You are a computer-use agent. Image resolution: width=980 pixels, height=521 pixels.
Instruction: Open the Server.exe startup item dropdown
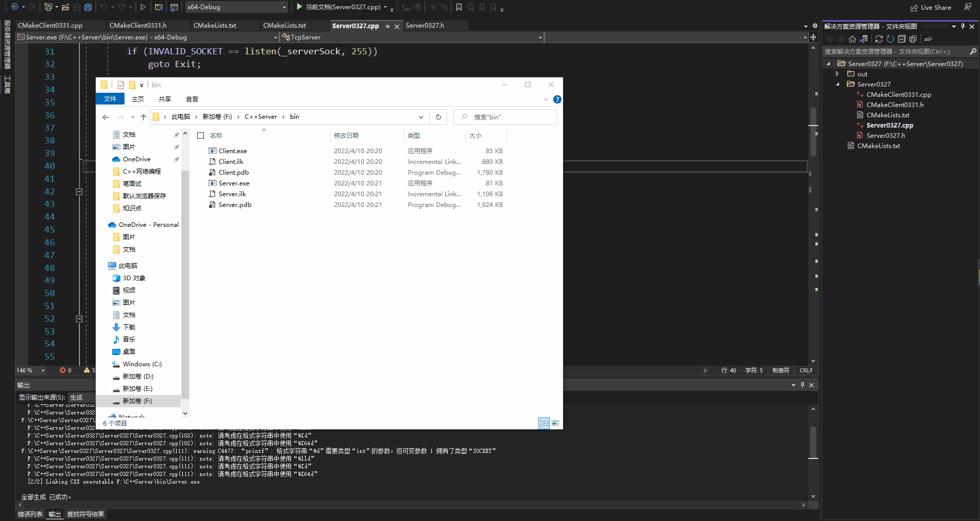tap(275, 37)
